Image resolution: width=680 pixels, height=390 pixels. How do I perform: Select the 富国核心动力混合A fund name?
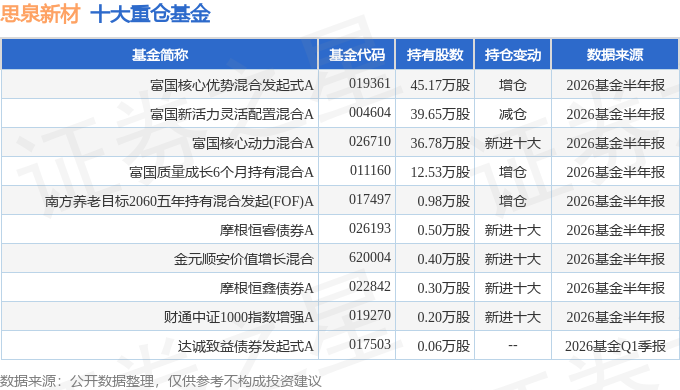[253, 143]
